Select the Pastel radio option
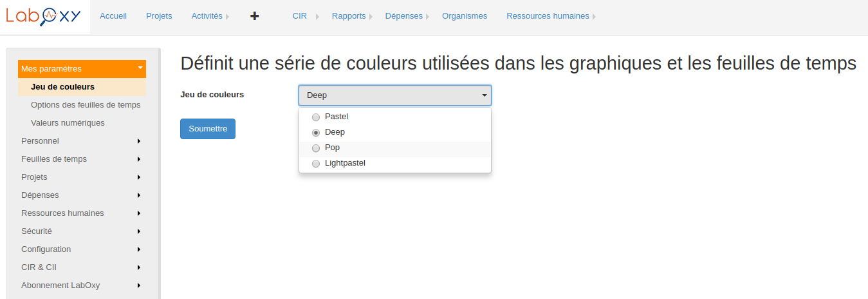The image size is (868, 299). point(316,117)
